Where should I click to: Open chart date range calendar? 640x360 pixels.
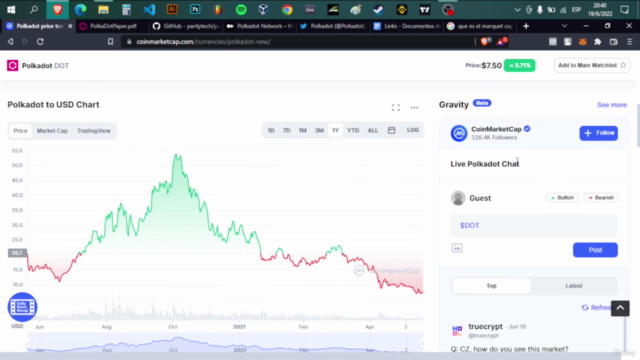point(391,130)
